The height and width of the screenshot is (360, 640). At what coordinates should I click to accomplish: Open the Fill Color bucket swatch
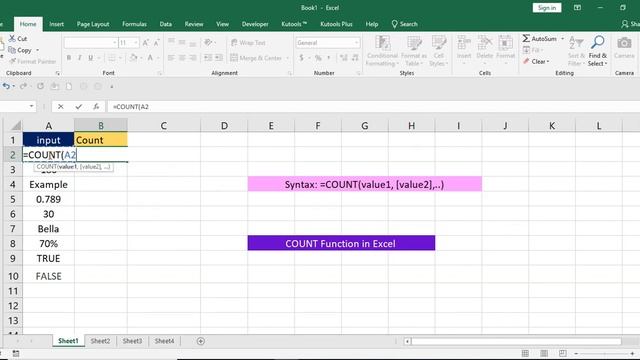pos(133,58)
